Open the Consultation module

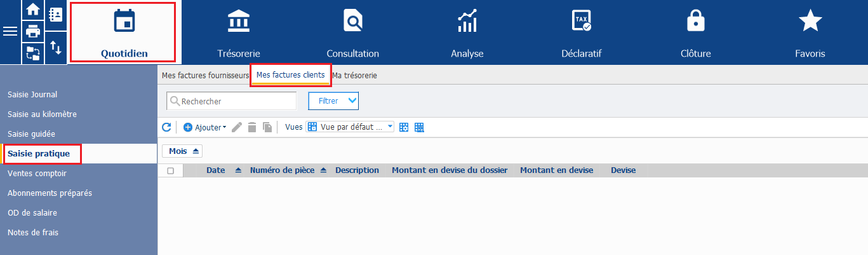coord(352,32)
